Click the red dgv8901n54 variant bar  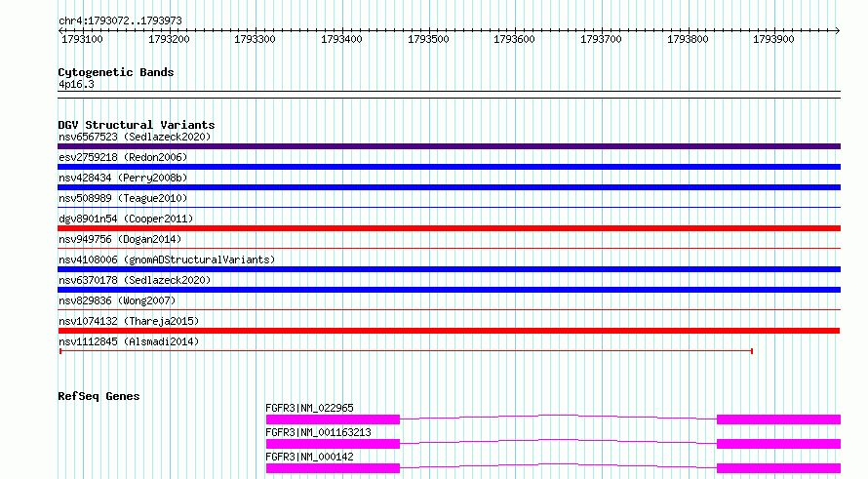tap(449, 228)
